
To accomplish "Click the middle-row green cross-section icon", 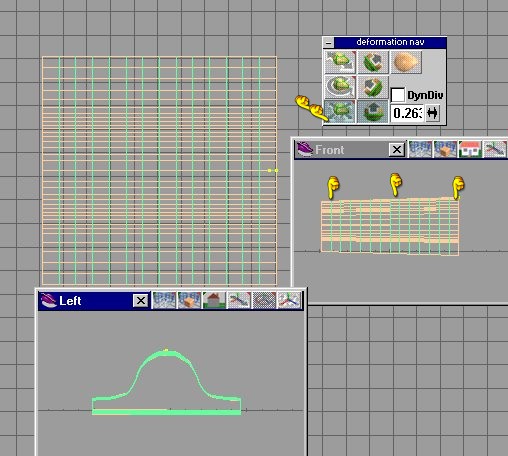I will point(373,87).
